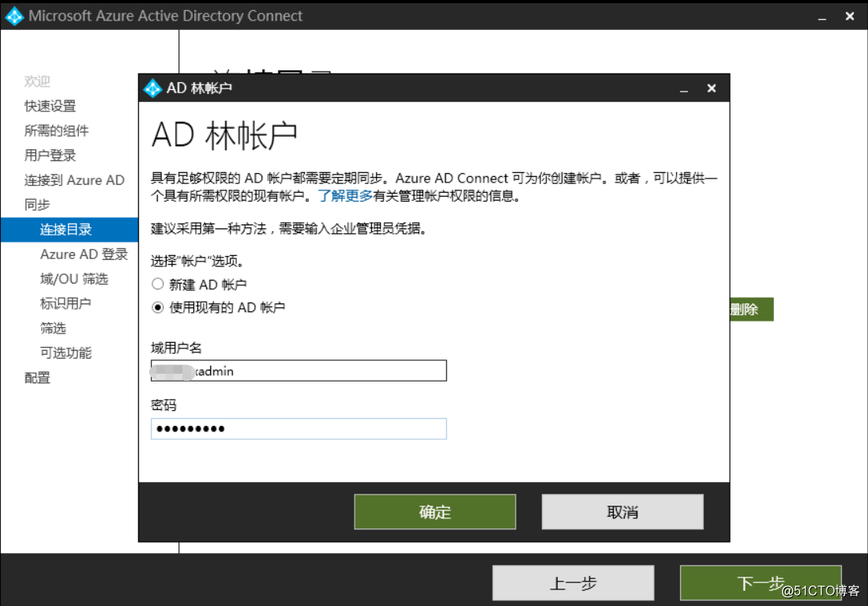Screen dimensions: 868x606
Task: Click the AD 林帐户 large heading
Action: point(224,136)
